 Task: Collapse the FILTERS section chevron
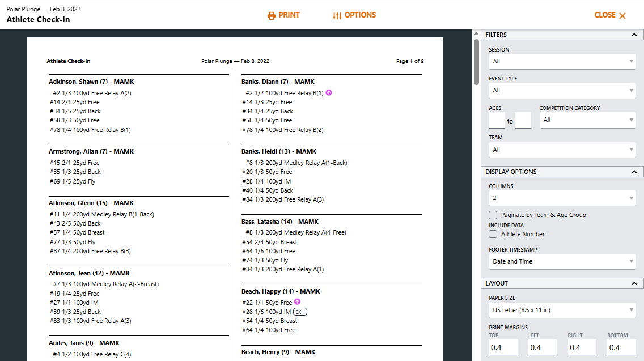tap(634, 35)
